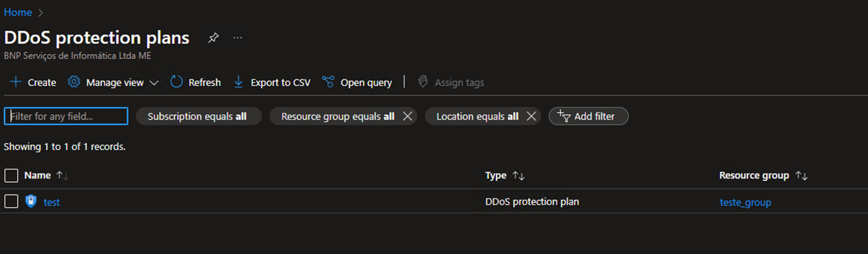Remove the Location equals all filter
This screenshot has width=868, height=254.
pyautogui.click(x=532, y=116)
